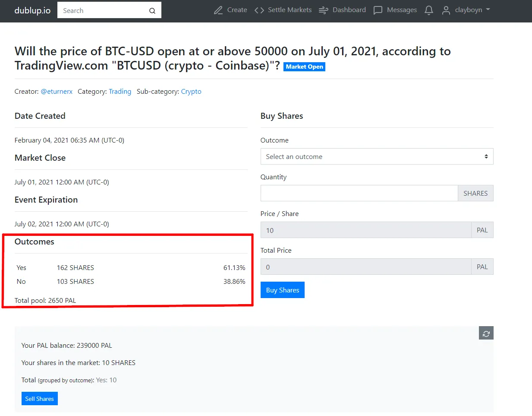This screenshot has height=416, width=532.
Task: Follow the Trading category link
Action: (120, 92)
